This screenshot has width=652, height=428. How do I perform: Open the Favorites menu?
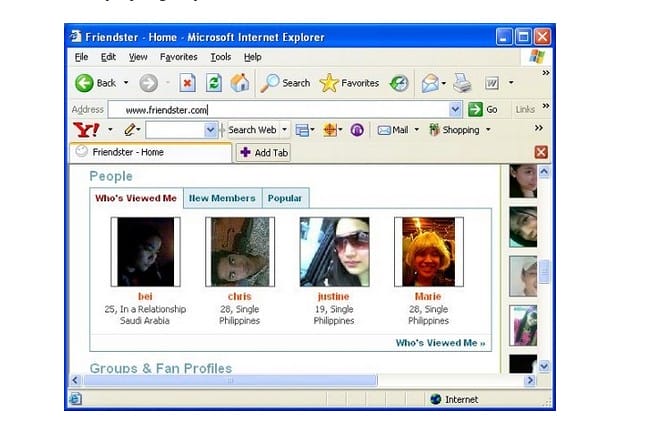(x=179, y=57)
